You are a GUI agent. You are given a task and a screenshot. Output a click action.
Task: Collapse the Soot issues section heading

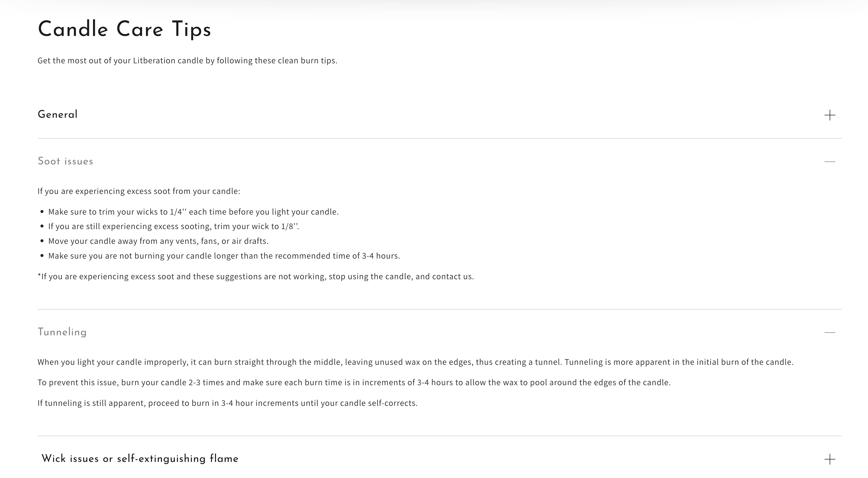coord(65,161)
